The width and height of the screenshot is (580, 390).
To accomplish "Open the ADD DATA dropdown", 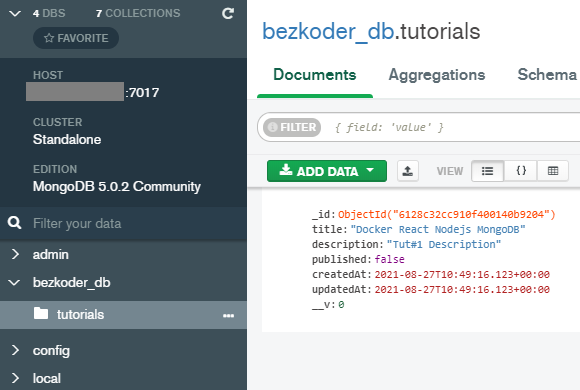I will [x=327, y=171].
